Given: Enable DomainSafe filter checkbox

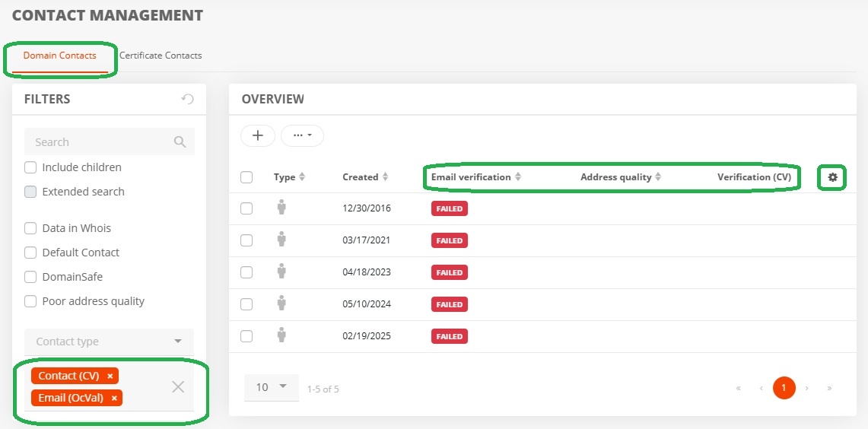Looking at the screenshot, I should tap(30, 277).
